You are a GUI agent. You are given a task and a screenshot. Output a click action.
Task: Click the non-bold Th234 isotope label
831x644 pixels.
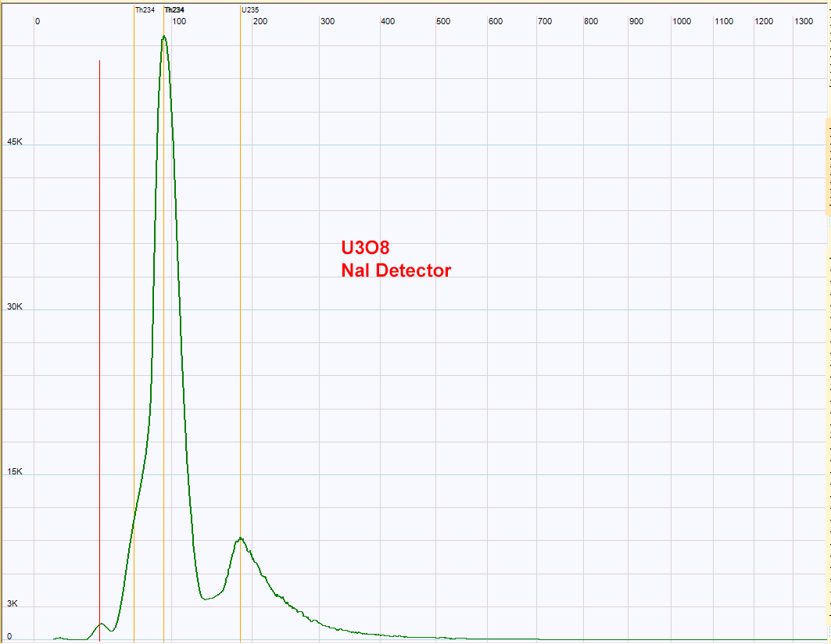pos(145,10)
